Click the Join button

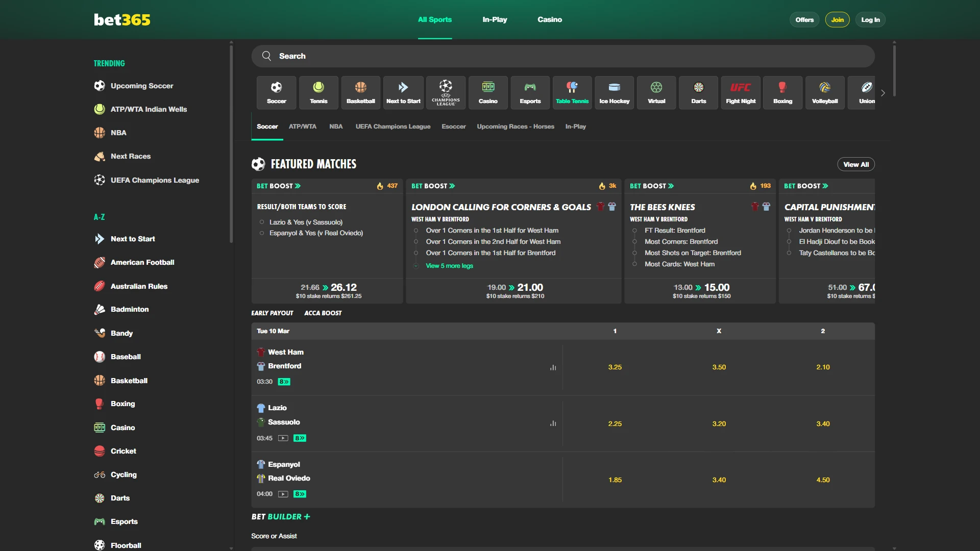point(838,20)
